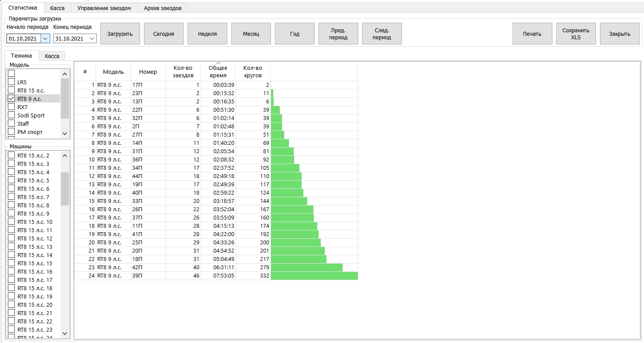644x343 pixels.
Task: Go to the След. период
Action: coord(382,34)
